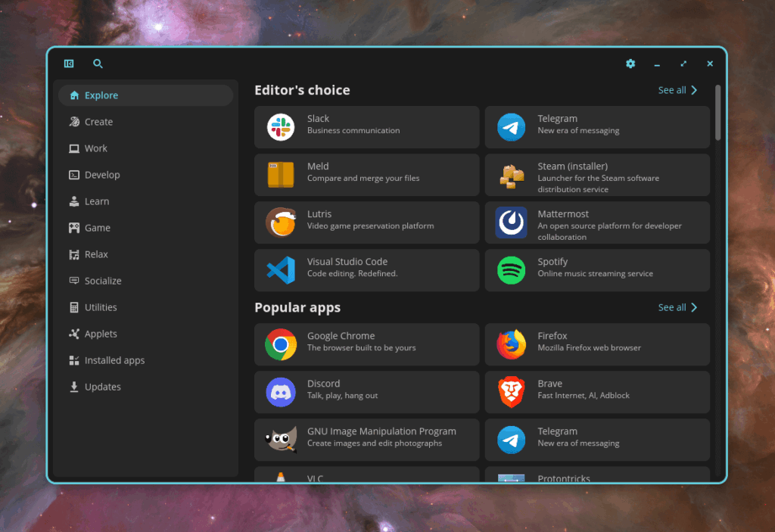The width and height of the screenshot is (775, 532).
Task: Click the Spotify app icon
Action: (x=511, y=270)
